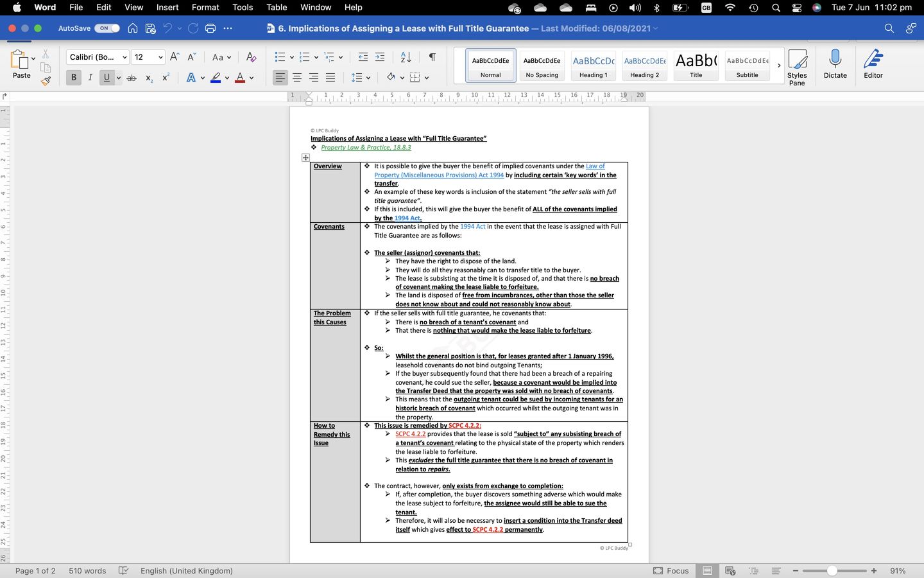Decrease indent of the paragraph

363,57
